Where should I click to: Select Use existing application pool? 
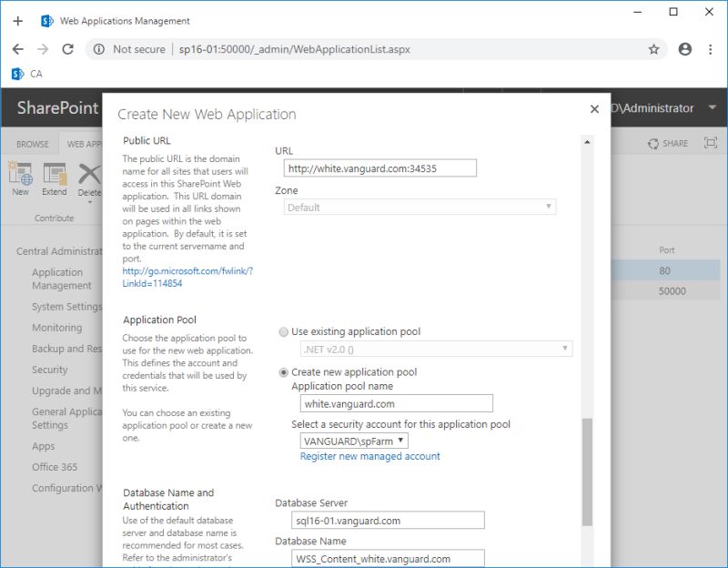point(283,332)
